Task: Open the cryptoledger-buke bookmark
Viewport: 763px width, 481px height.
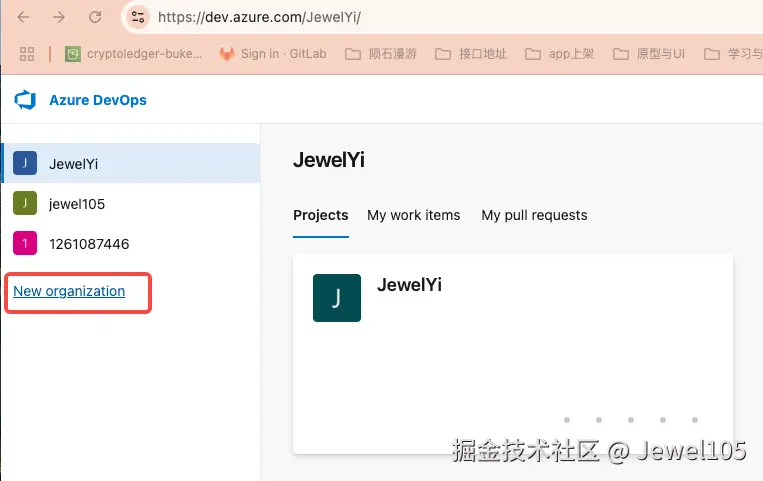Action: (133, 54)
